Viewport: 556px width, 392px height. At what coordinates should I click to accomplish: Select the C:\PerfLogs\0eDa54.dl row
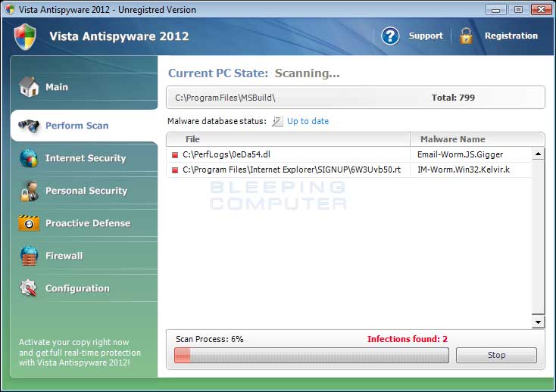[349, 154]
